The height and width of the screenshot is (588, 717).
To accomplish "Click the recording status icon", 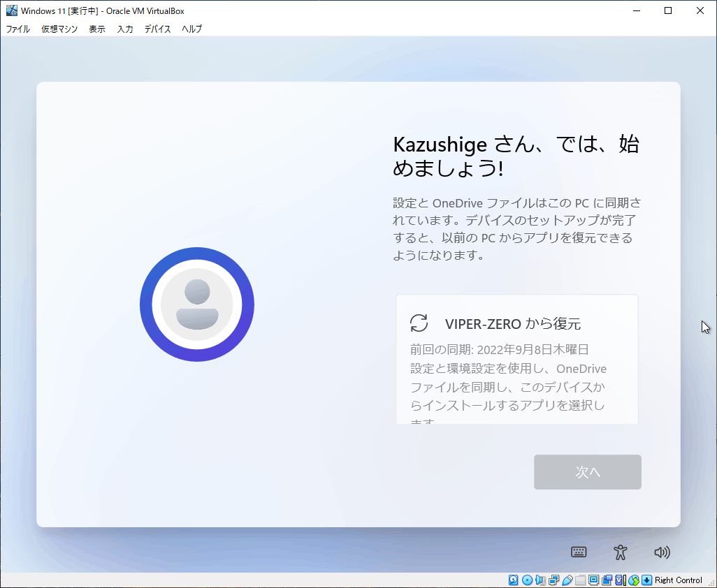I will [x=607, y=580].
